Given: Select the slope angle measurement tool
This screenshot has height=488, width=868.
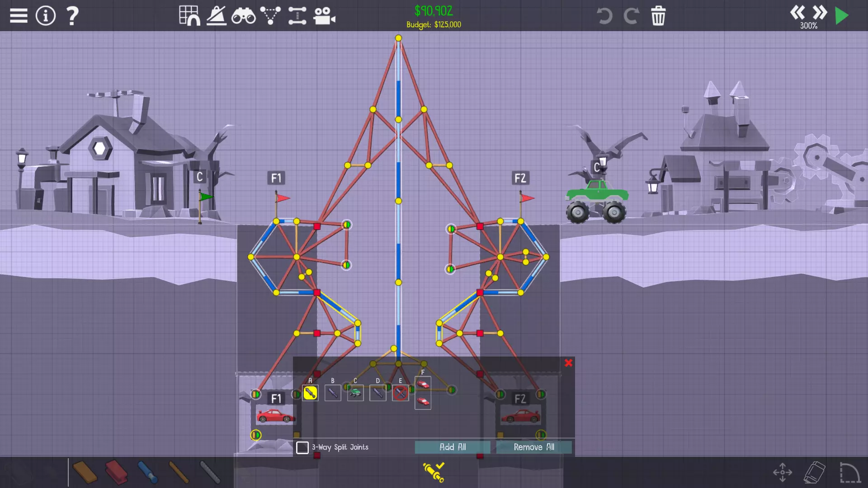Looking at the screenshot, I should pos(217,16).
